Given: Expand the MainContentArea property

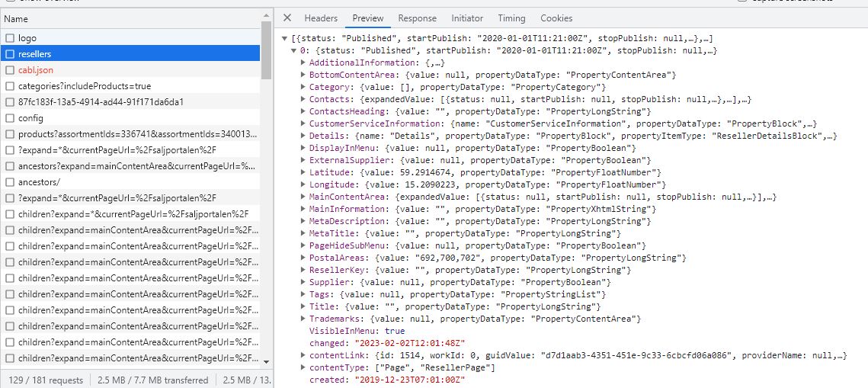Looking at the screenshot, I should 303,197.
